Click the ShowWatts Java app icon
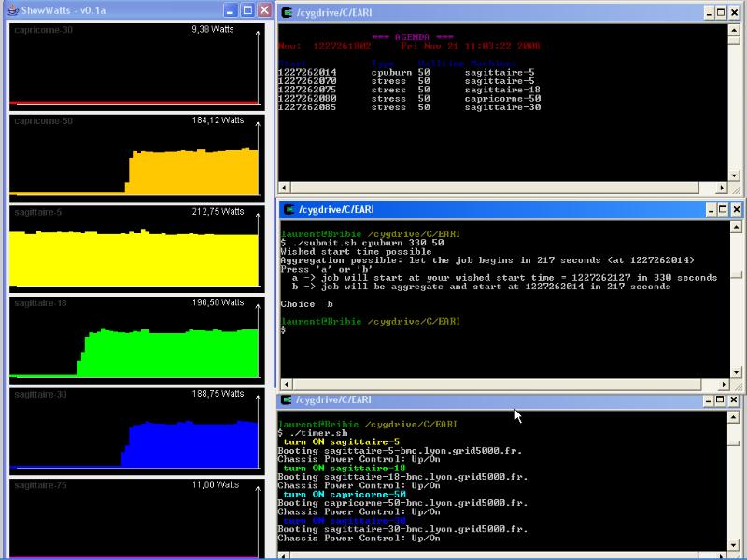Screen dimensions: 747x560 pos(13,10)
